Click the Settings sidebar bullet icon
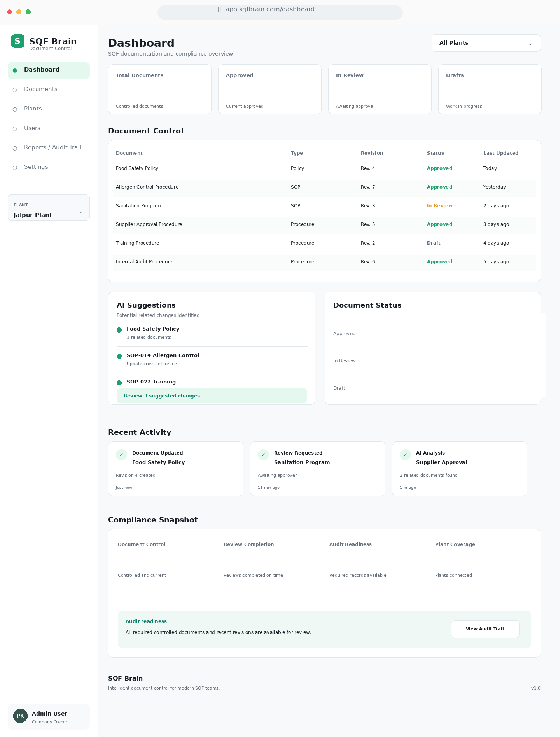 [x=15, y=168]
